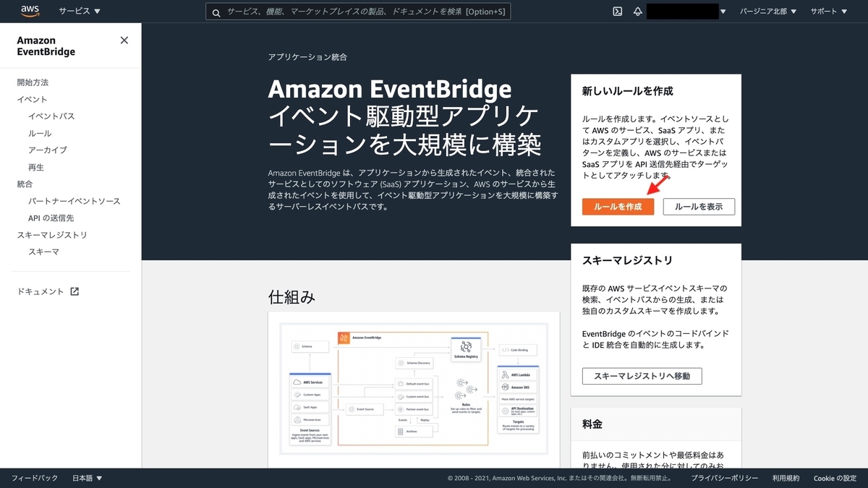Open the サポート dropdown menu

(829, 12)
